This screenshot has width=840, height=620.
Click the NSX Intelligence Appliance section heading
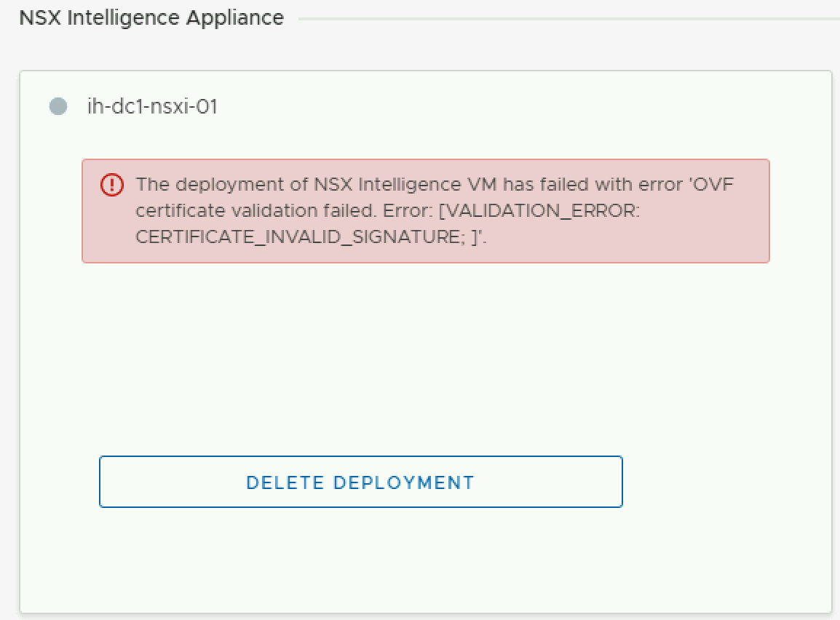pos(151,17)
